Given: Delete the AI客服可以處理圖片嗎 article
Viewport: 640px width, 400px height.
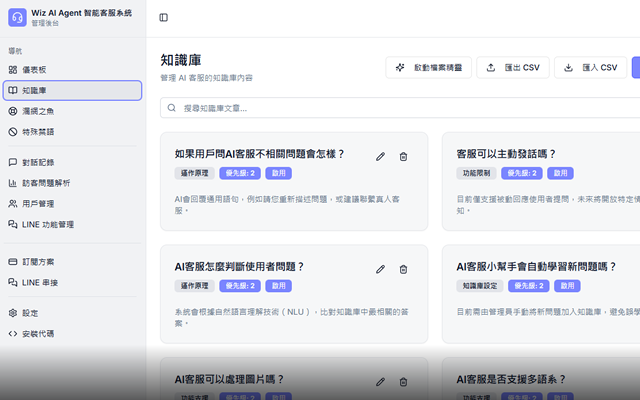Looking at the screenshot, I should 403,381.
